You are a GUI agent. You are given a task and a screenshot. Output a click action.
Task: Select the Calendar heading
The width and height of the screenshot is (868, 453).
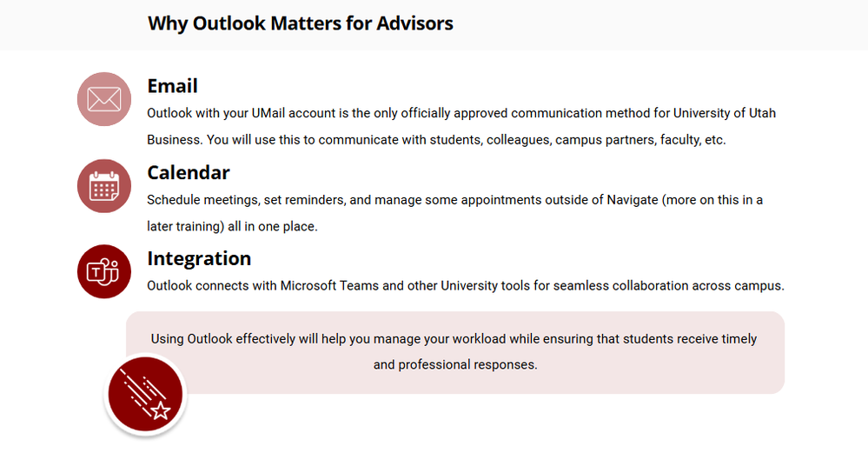pos(189,173)
